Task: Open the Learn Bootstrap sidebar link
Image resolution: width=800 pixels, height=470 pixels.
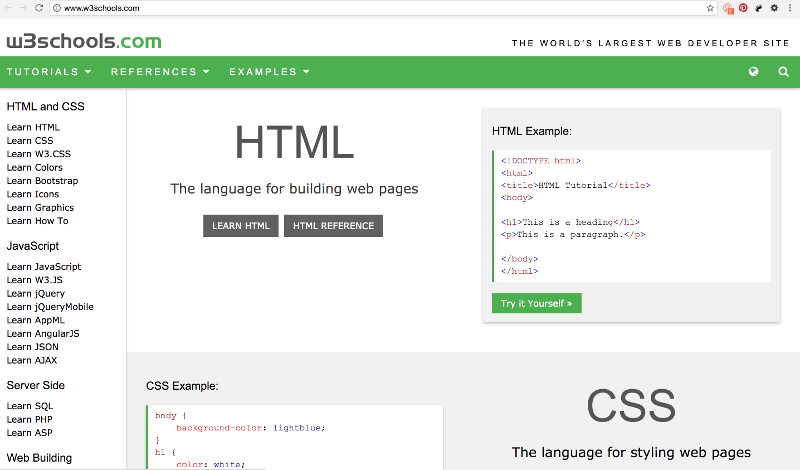Action: (x=42, y=181)
